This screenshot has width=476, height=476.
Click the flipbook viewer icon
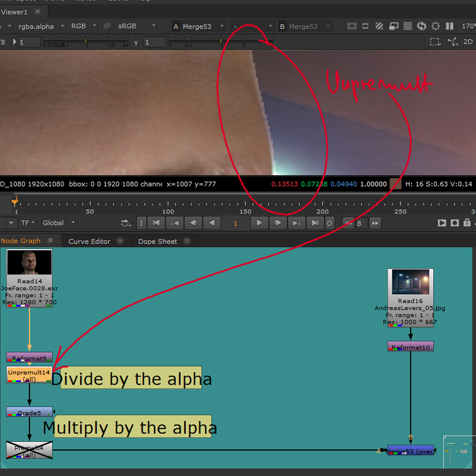click(442, 223)
